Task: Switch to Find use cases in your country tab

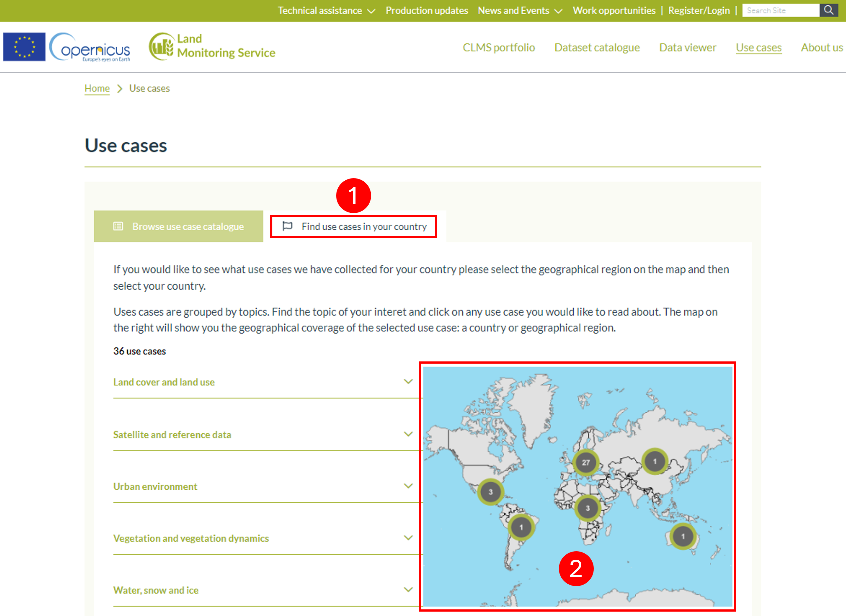Action: (354, 226)
